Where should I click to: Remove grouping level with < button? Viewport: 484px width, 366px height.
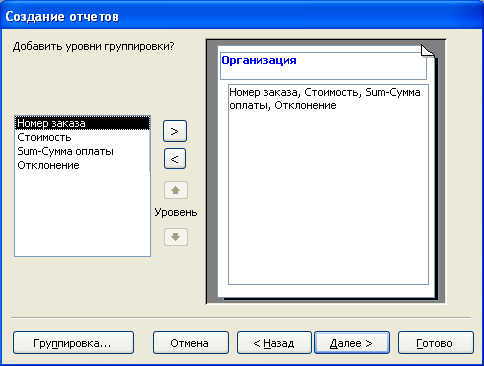[175, 159]
